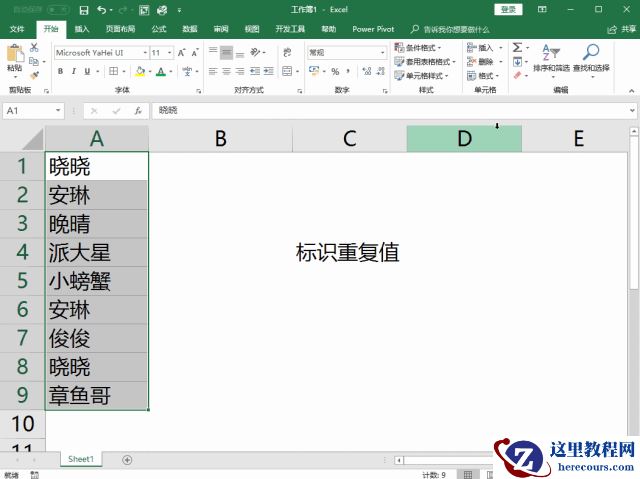Click the Borders icon
This screenshot has height=479, width=640.
[x=113, y=71]
